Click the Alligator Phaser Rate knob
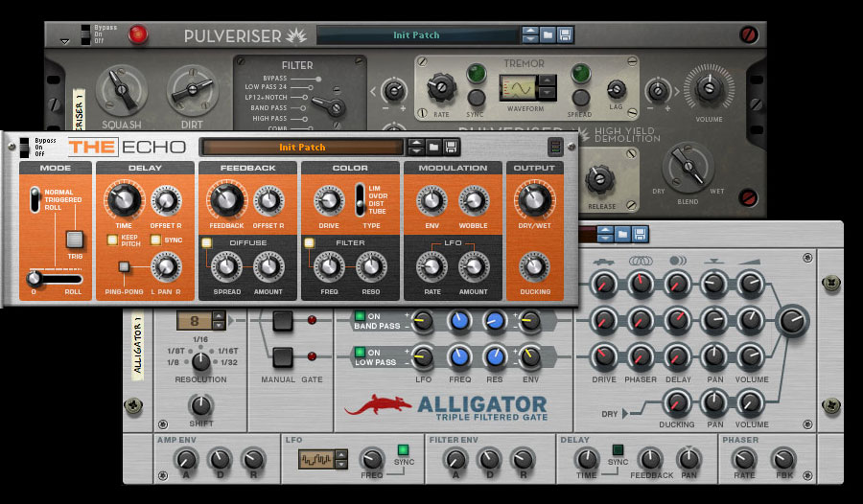This screenshot has width=863, height=504. [744, 458]
